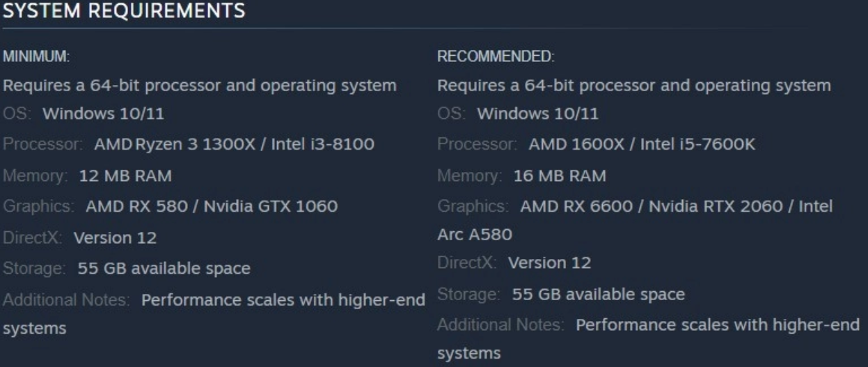
Task: Click recommended memory value 16 MB RAM
Action: (560, 176)
